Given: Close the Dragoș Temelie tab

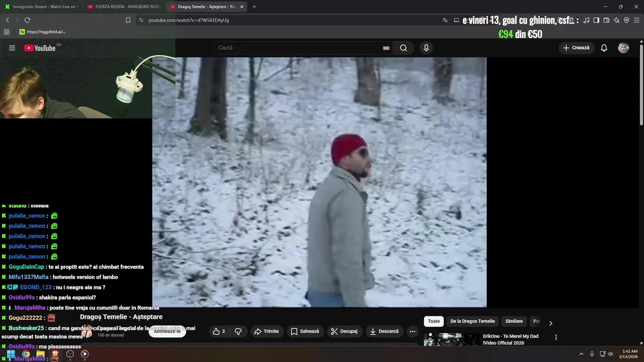Looking at the screenshot, I should [x=242, y=7].
